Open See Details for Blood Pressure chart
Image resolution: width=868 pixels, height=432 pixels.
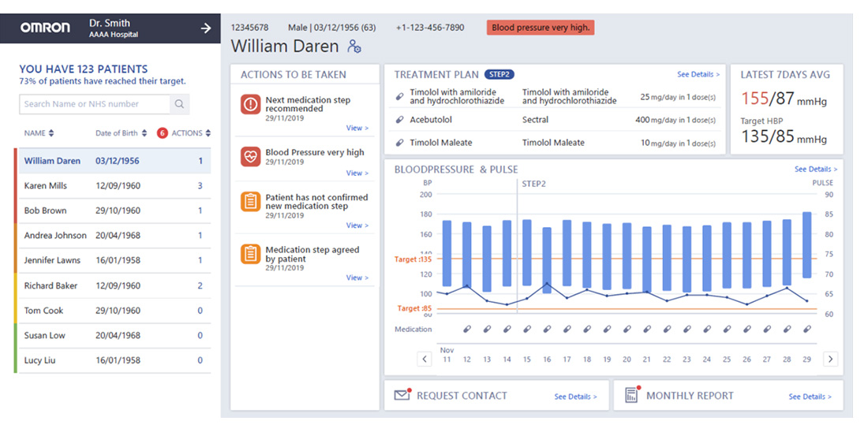[815, 169]
